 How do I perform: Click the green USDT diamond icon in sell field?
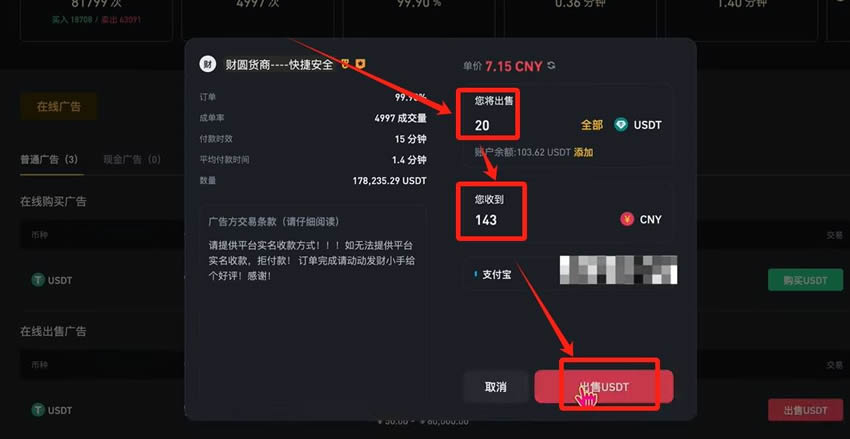tap(621, 125)
